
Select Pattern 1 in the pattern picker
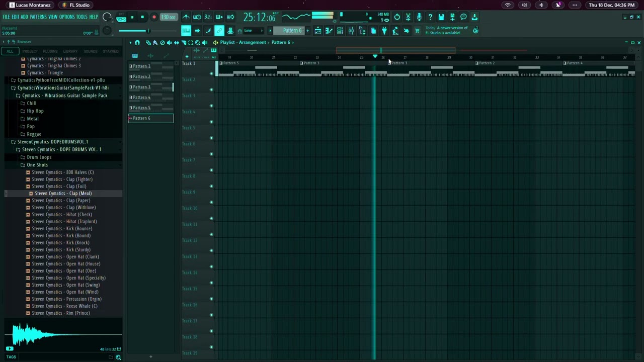(x=150, y=66)
